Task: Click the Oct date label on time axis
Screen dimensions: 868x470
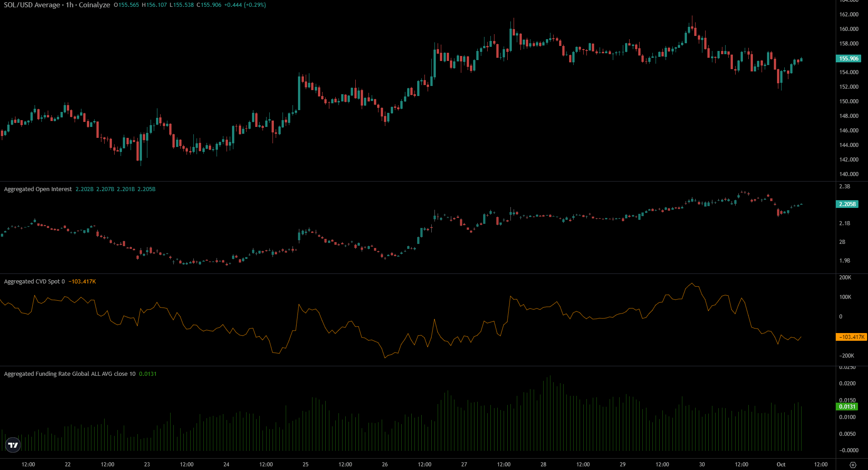Action: point(781,465)
